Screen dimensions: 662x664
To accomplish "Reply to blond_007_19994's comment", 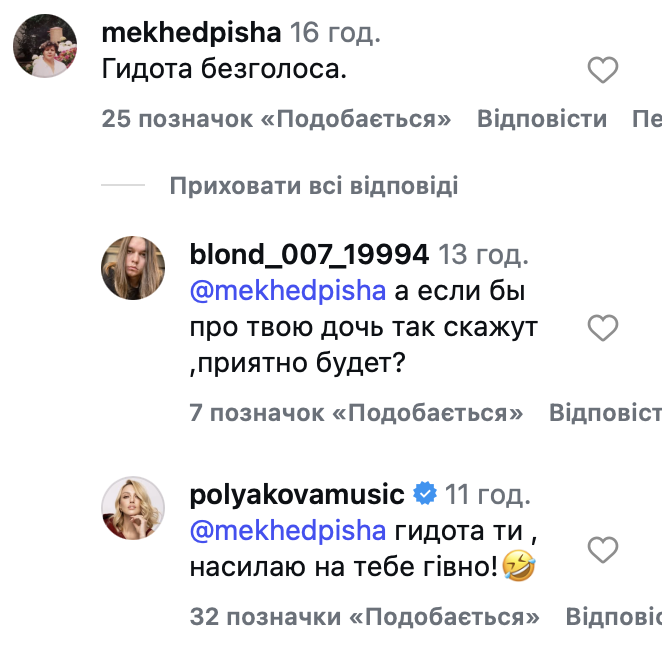I will tap(605, 411).
